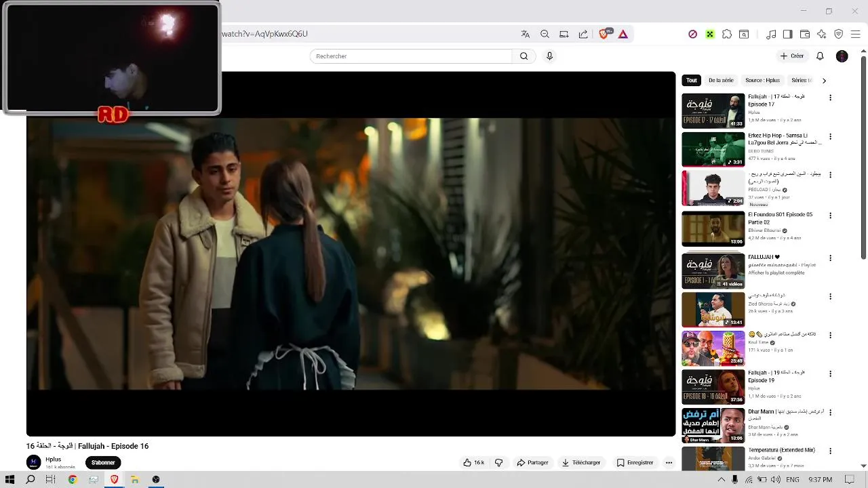Click the zoom out magnifier icon
The width and height of the screenshot is (868, 488).
(x=545, y=34)
